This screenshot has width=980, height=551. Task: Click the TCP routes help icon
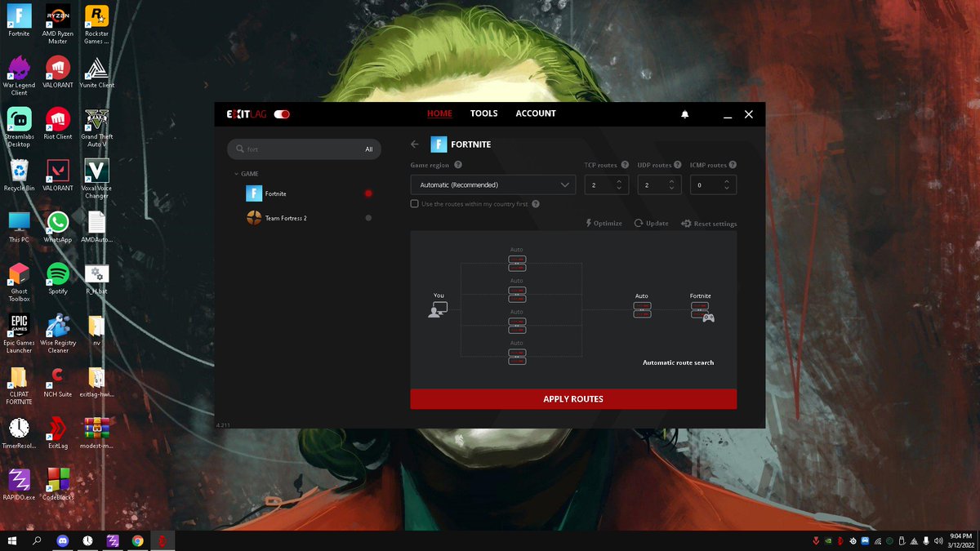[625, 165]
